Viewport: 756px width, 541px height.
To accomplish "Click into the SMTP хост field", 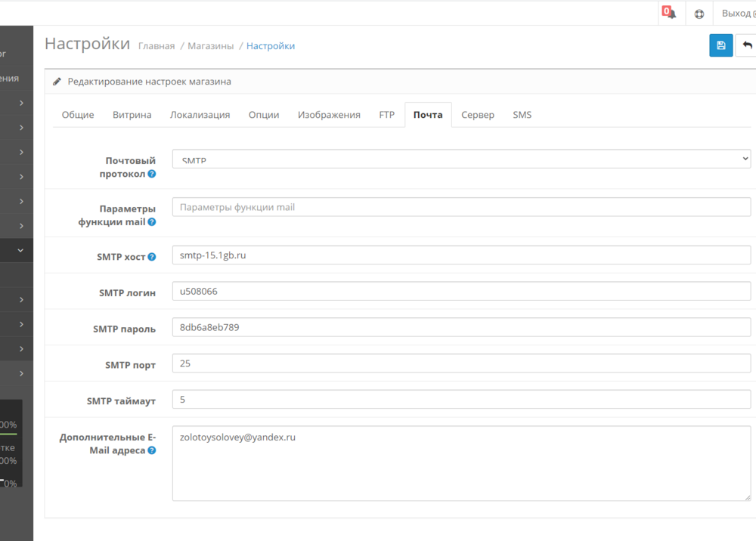I will point(461,255).
